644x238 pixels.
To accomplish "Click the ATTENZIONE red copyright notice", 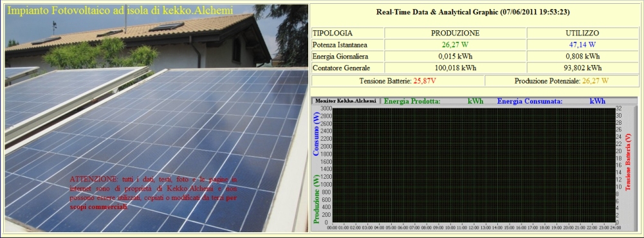I will [153, 193].
